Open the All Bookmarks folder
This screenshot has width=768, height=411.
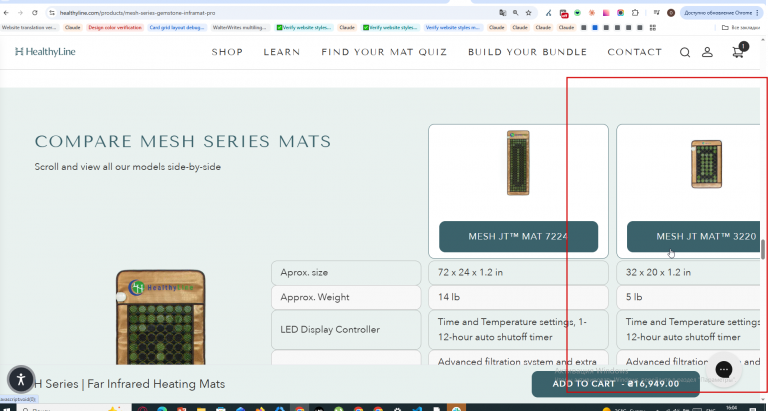pos(741,28)
